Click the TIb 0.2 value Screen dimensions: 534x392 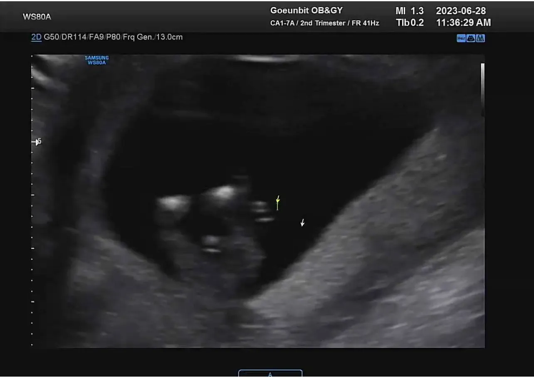click(x=410, y=23)
